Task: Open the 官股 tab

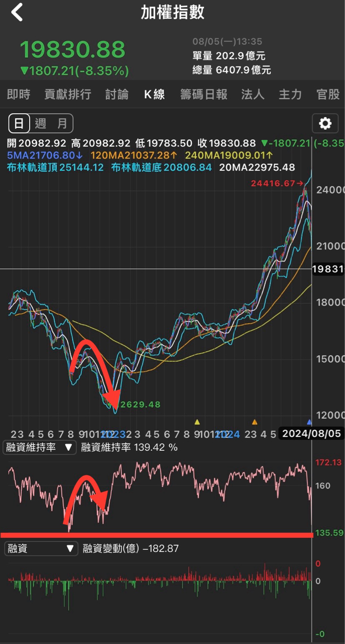Action: [x=328, y=94]
